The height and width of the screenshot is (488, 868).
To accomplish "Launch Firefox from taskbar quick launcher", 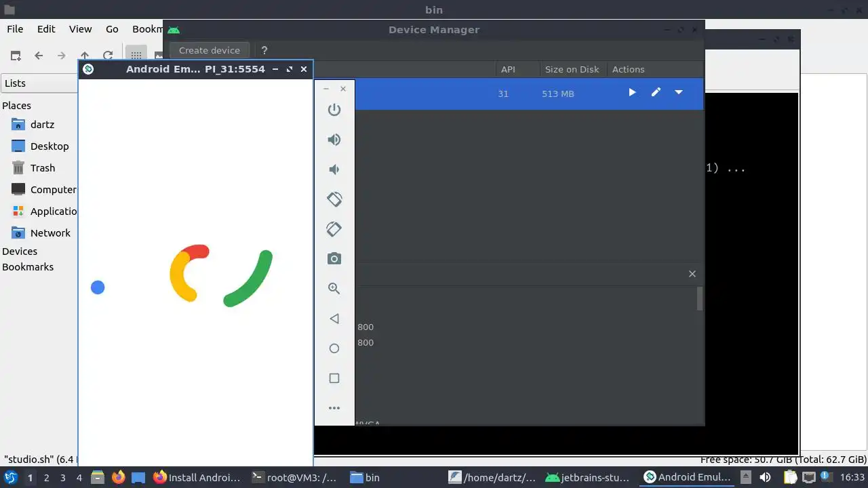I will 118,477.
